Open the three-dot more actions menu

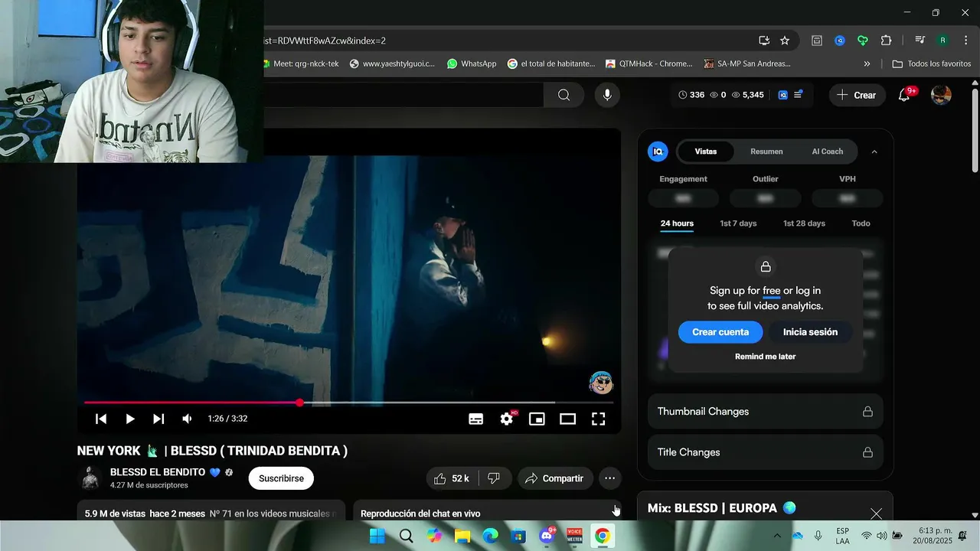pos(609,478)
